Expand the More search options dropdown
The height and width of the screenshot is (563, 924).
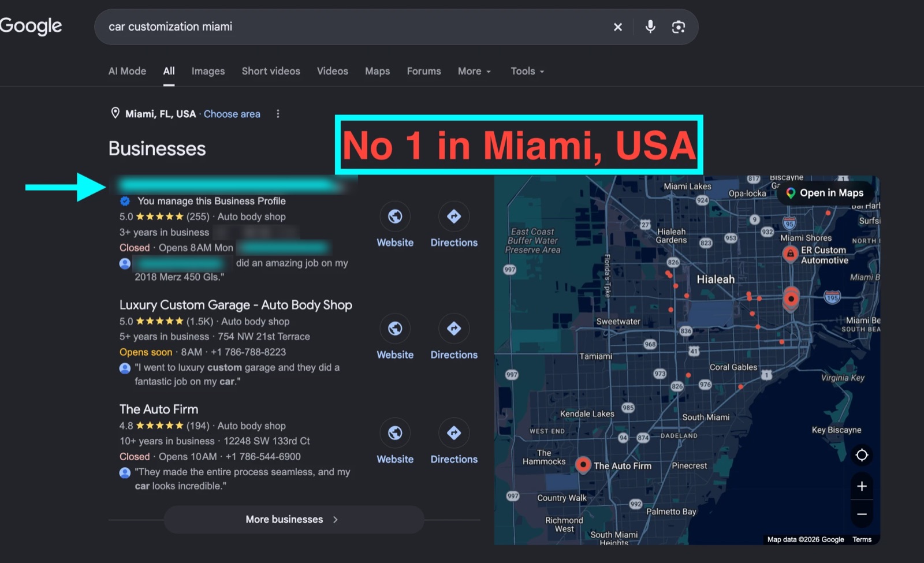(474, 71)
